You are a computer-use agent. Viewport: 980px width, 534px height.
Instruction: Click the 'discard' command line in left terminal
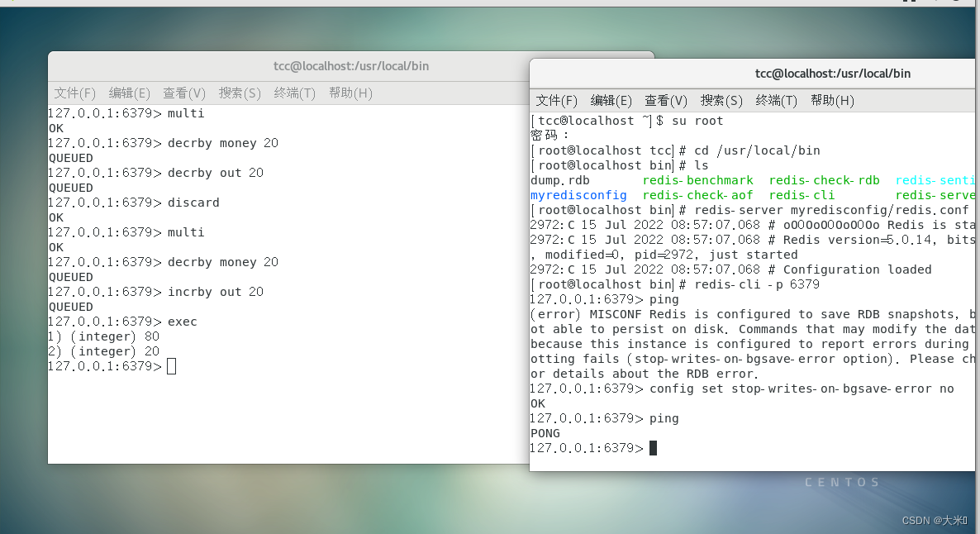pos(134,203)
